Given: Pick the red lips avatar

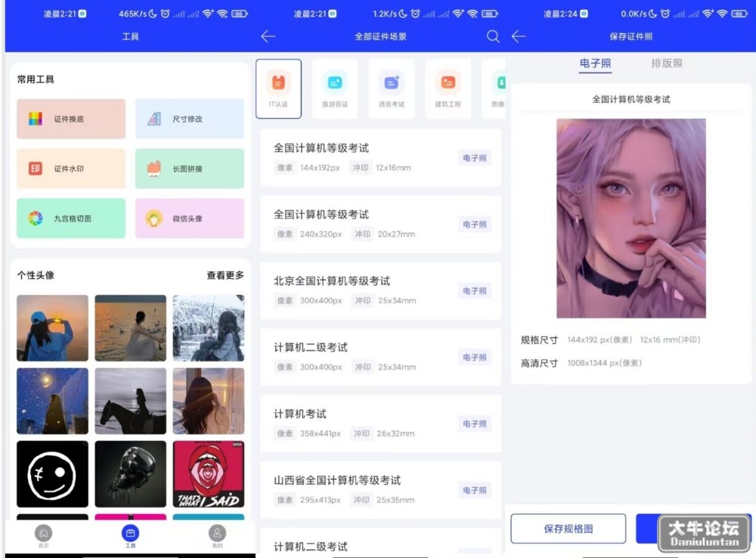Looking at the screenshot, I should [209, 474].
